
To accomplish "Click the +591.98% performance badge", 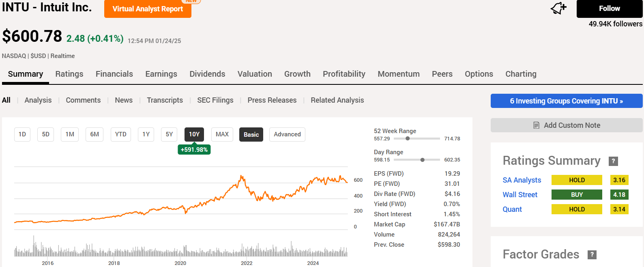I will coord(194,149).
